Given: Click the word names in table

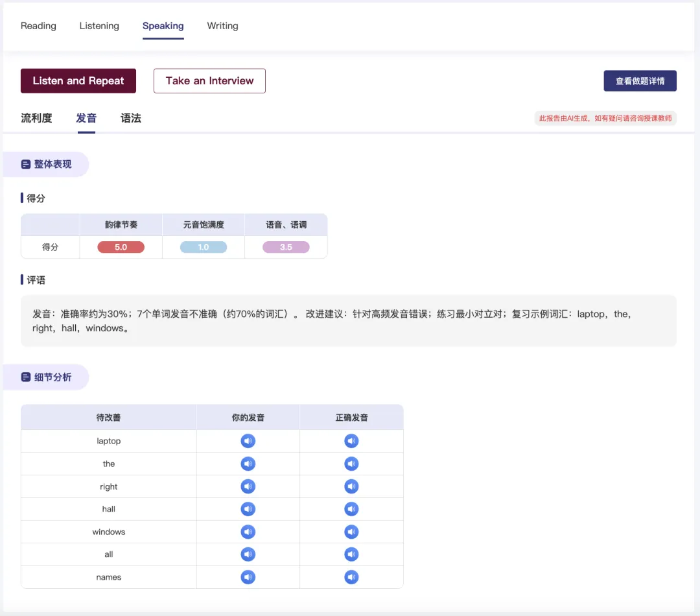Looking at the screenshot, I should pos(108,577).
